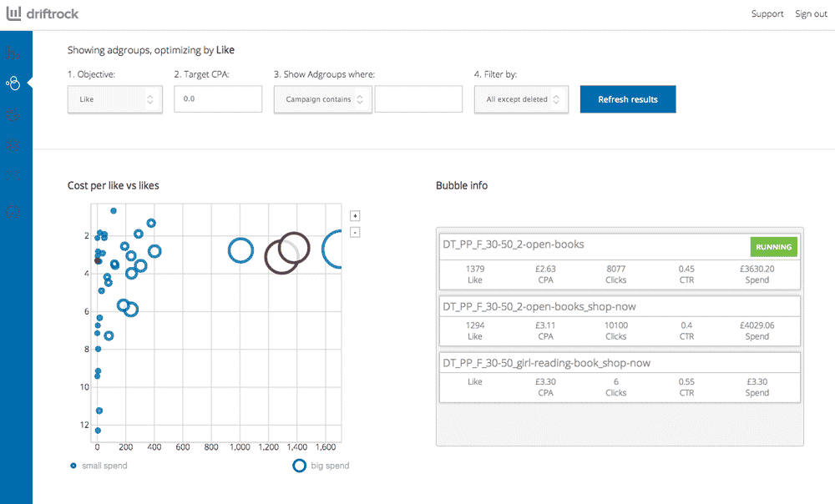Open the Objective dropdown showing Like
Image resolution: width=835 pixels, height=504 pixels.
(115, 99)
